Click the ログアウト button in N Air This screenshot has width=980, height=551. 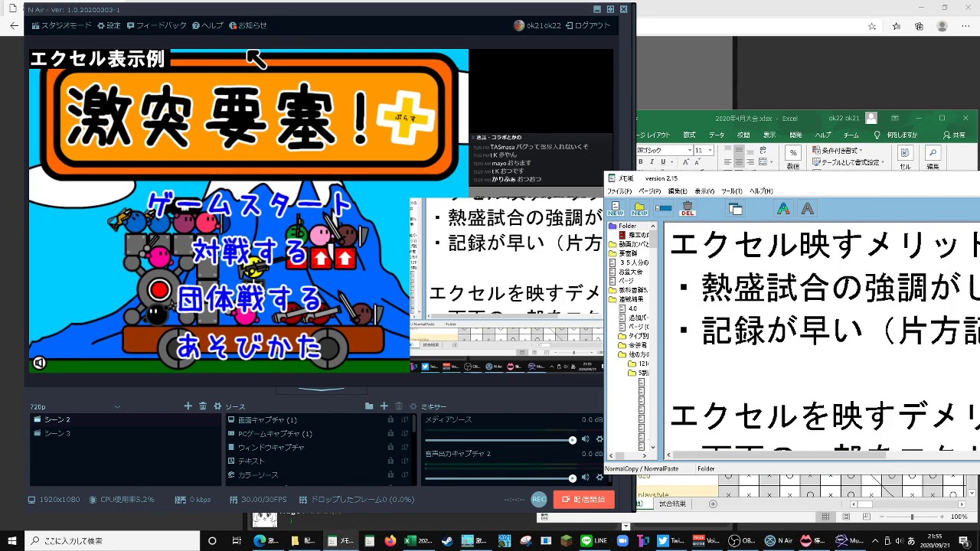point(588,25)
